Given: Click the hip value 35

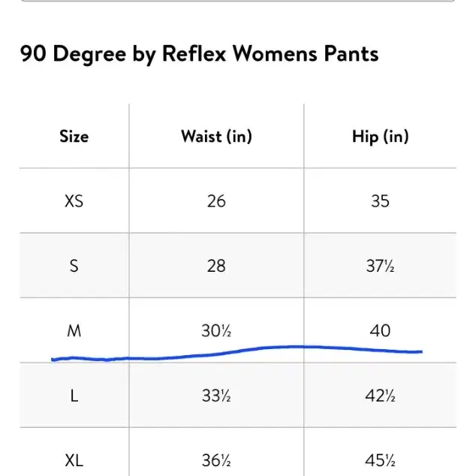Looking at the screenshot, I should point(380,201).
